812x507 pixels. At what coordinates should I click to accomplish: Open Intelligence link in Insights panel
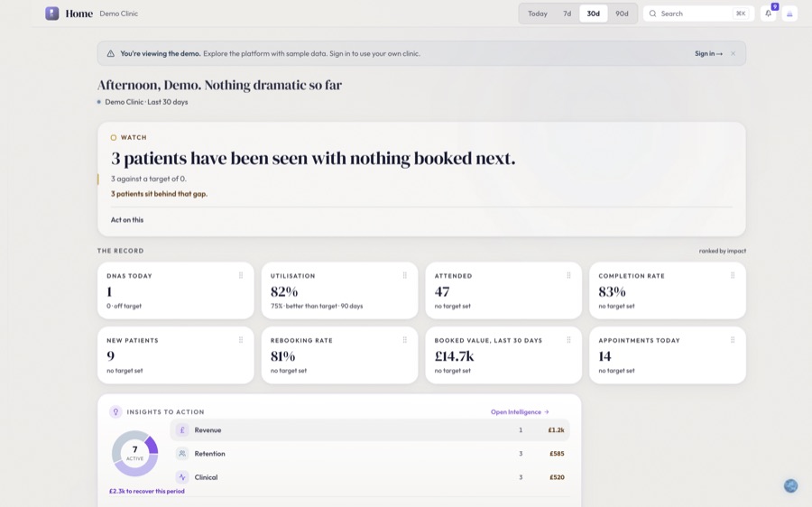[x=520, y=412]
